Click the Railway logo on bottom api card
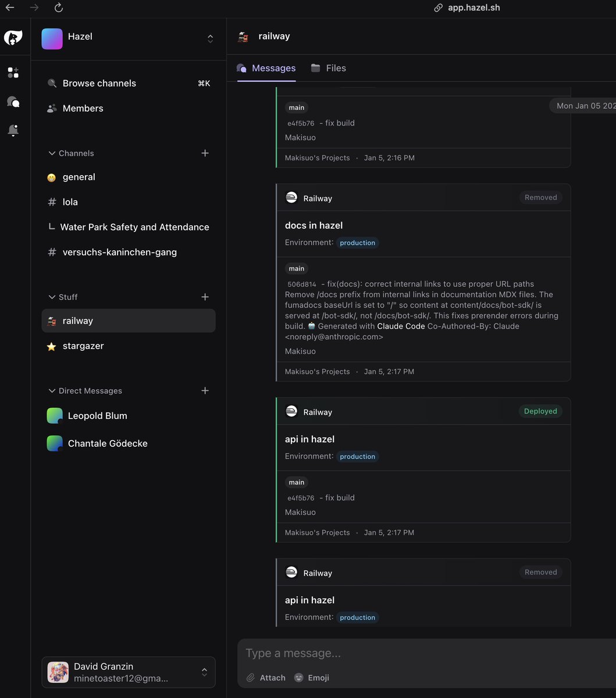The width and height of the screenshot is (616, 698). (291, 573)
